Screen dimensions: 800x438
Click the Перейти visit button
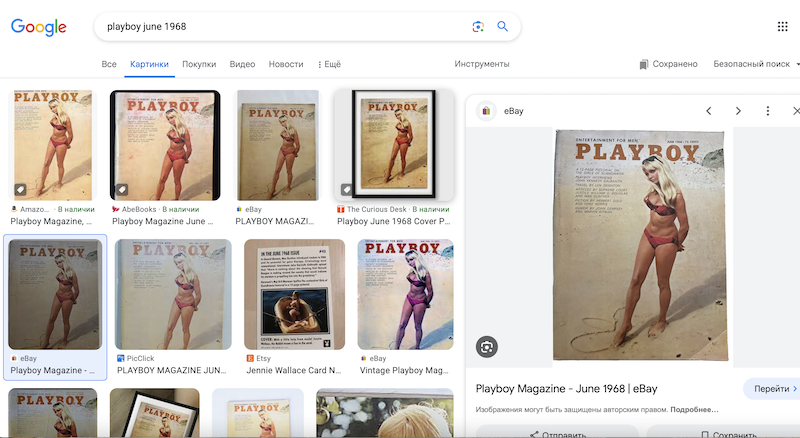click(x=771, y=389)
